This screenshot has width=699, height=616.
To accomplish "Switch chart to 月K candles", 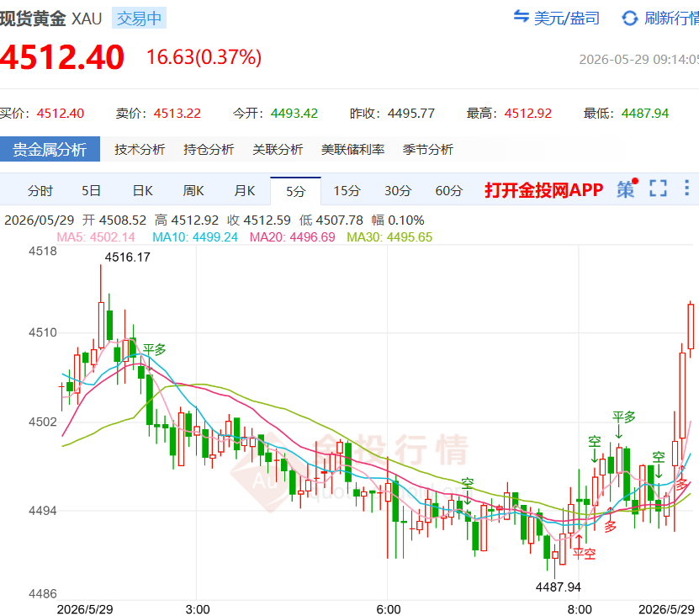I will click(x=245, y=191).
